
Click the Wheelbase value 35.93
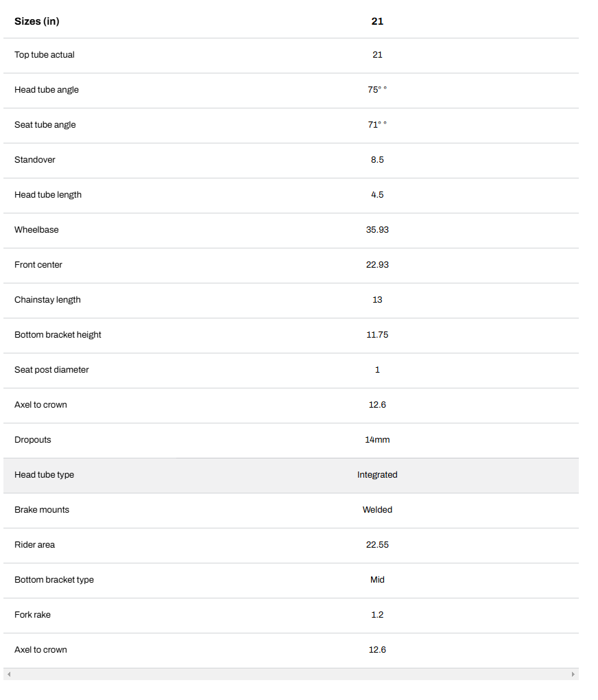click(x=377, y=230)
